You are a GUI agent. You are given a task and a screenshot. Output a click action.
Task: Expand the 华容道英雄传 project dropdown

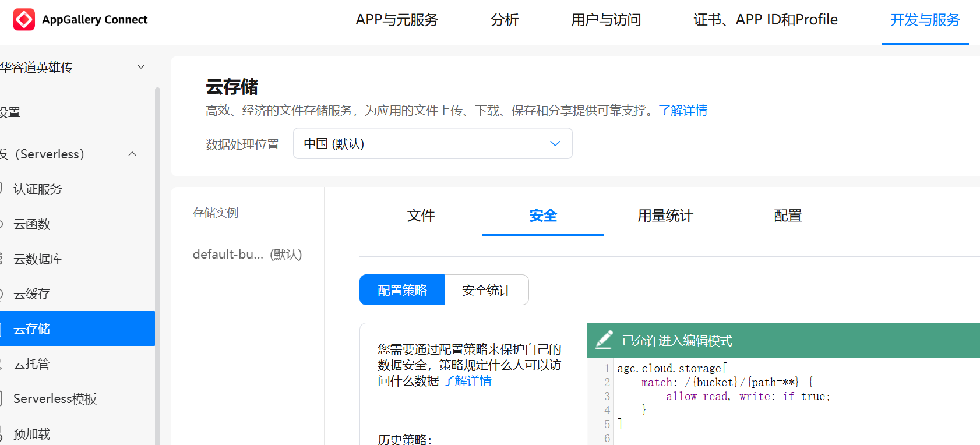(140, 67)
